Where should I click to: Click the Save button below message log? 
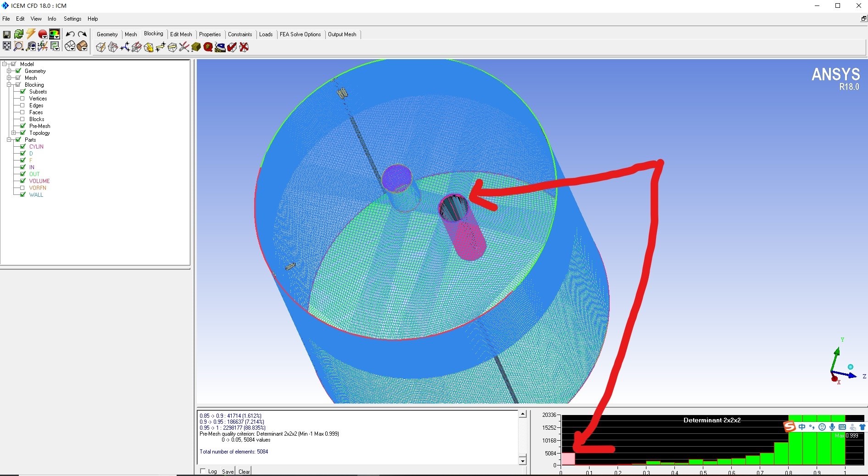point(228,471)
